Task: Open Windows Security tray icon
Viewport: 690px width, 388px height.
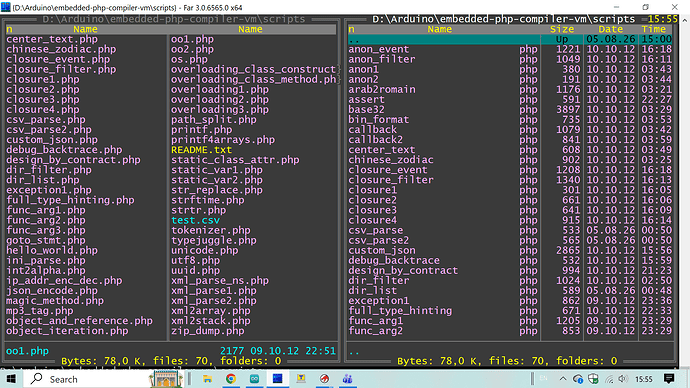Action: [x=593, y=379]
